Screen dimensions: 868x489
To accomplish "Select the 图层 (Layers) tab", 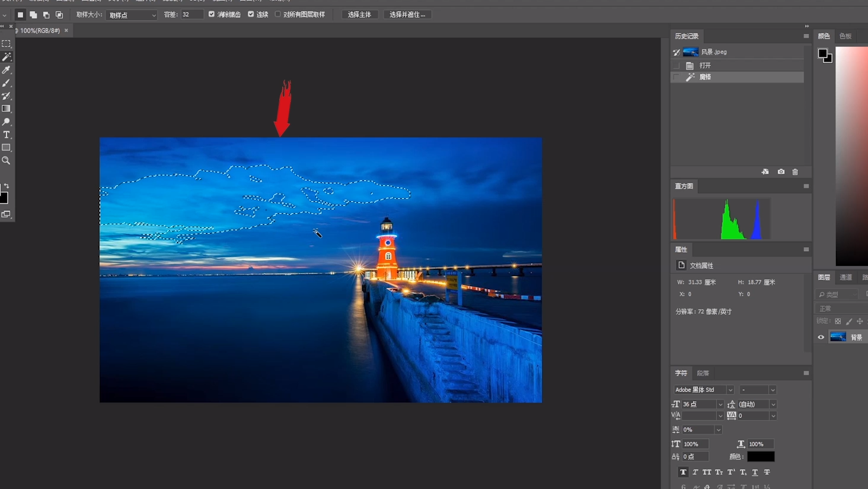I will pos(824,277).
